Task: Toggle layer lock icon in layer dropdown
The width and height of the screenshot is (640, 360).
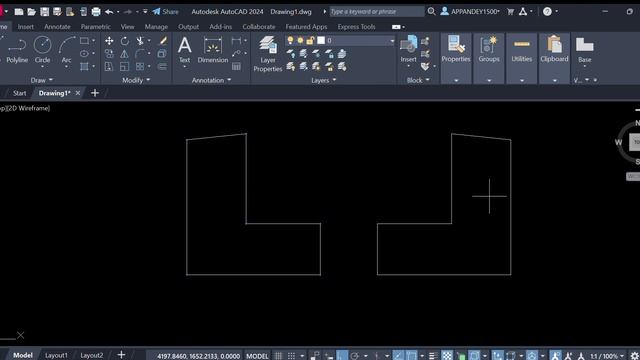Action: [x=311, y=40]
